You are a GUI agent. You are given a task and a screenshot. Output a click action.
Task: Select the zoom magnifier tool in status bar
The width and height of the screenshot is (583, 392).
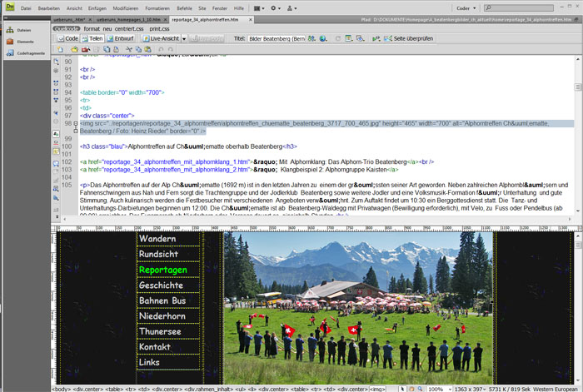click(x=420, y=389)
